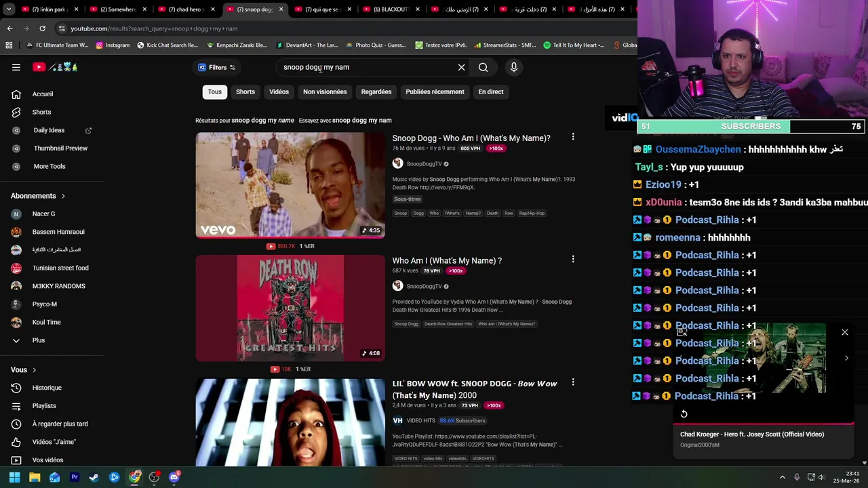Select the Regardées filter chip
Viewport: 868px width, 488px height.
tap(376, 91)
